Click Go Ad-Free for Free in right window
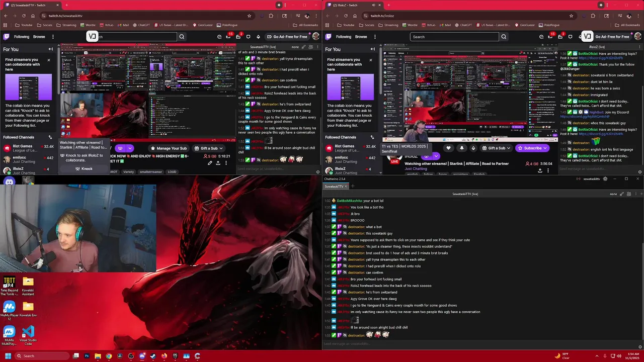Image resolution: width=644 pixels, height=362 pixels. [609, 37]
